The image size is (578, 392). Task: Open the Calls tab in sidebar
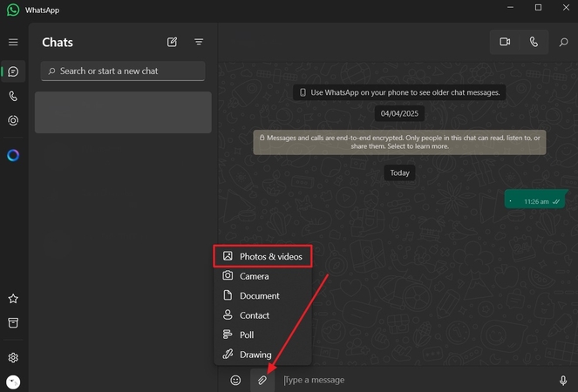point(13,96)
